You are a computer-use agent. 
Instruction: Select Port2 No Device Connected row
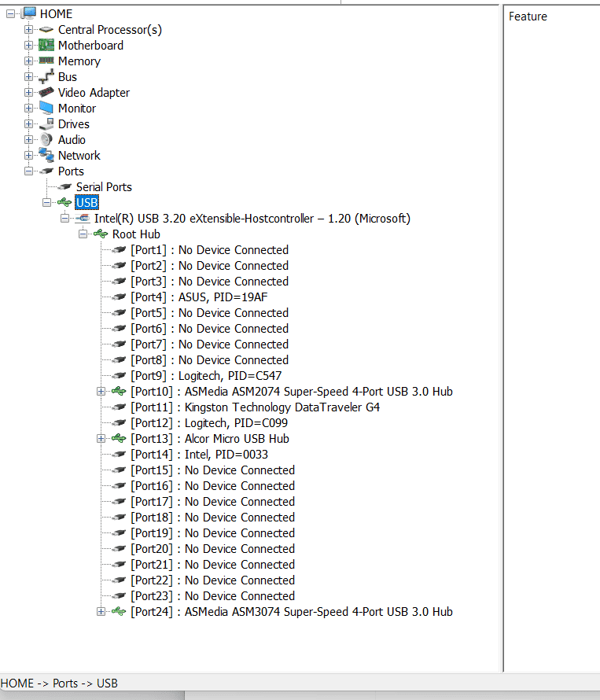pos(209,266)
